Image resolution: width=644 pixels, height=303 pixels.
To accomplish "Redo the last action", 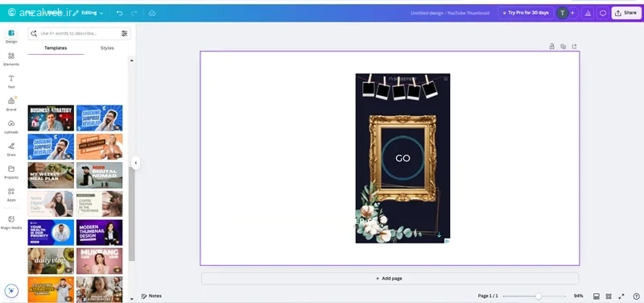I will point(134,13).
